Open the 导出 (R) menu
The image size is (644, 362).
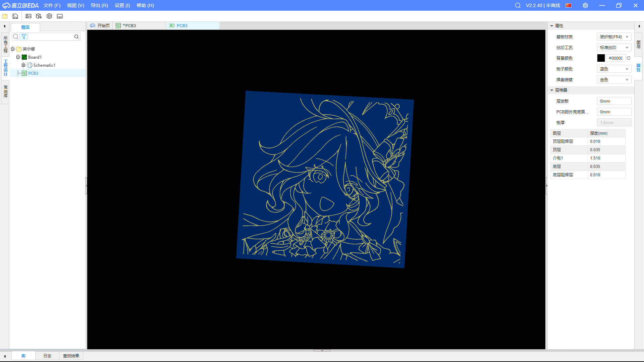point(99,5)
